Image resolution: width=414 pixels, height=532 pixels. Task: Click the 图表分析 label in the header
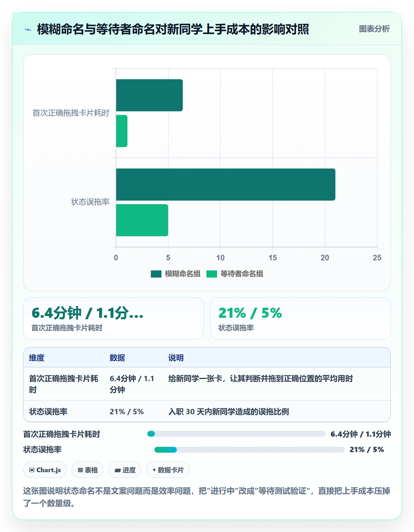374,29
